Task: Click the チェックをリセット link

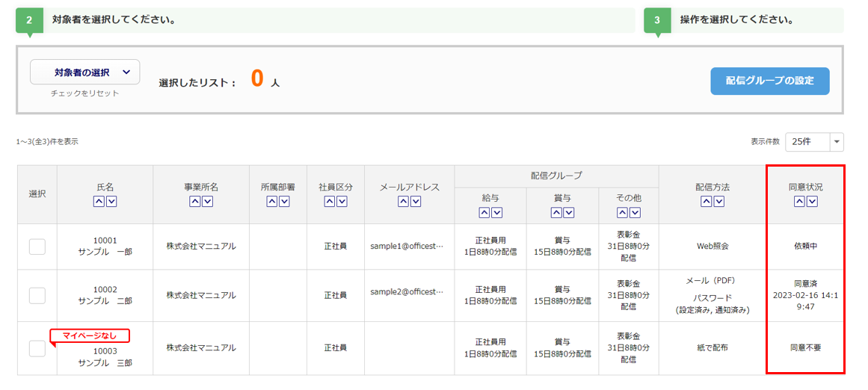Action: [85, 93]
